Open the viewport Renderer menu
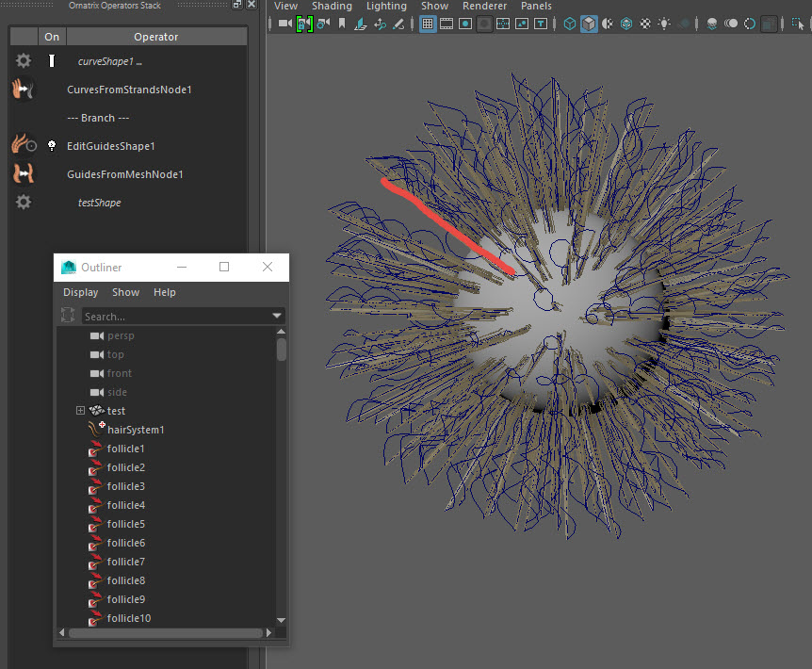 point(484,6)
